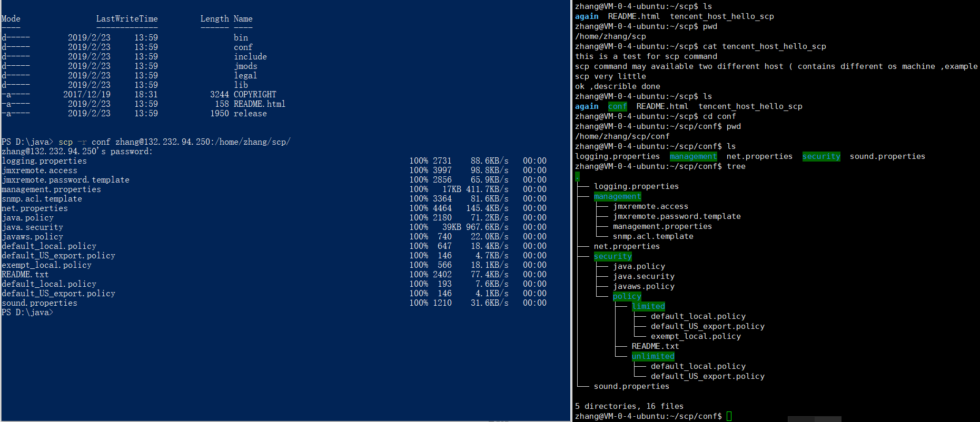Select 'java.security' node in tree output
The height and width of the screenshot is (422, 980).
[644, 276]
